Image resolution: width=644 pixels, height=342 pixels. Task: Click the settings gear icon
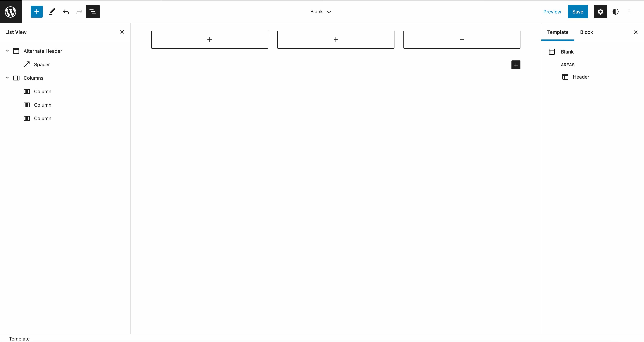601,11
